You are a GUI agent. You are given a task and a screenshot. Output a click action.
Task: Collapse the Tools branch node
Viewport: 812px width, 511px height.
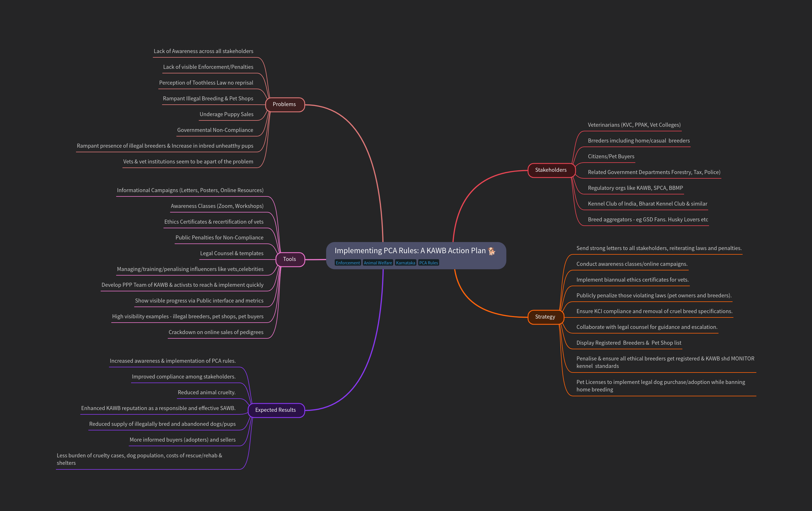pyautogui.click(x=290, y=259)
